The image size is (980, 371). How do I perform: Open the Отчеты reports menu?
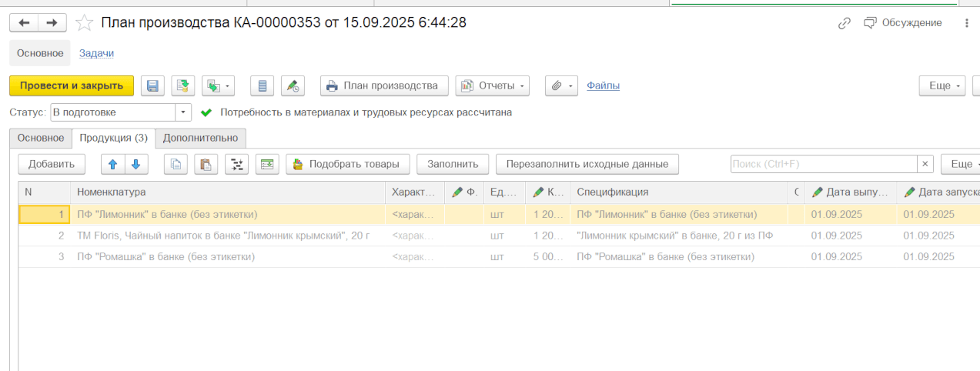[493, 85]
